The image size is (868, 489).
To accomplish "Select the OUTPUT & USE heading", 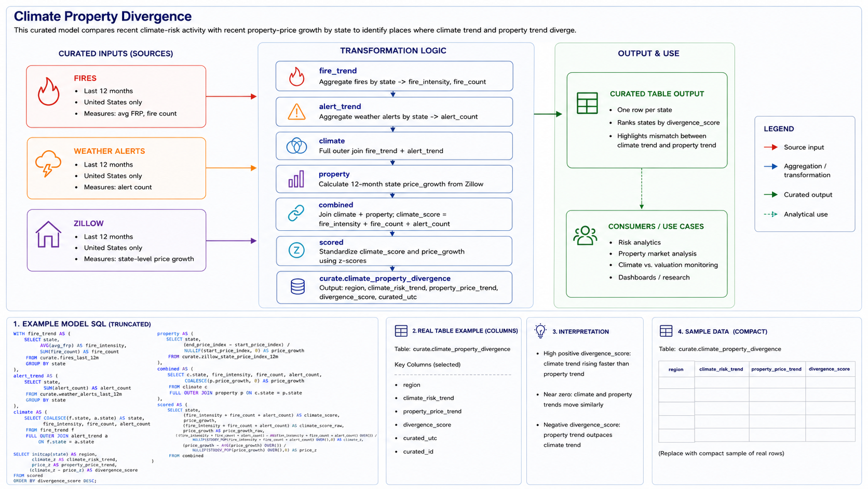I will (x=648, y=54).
